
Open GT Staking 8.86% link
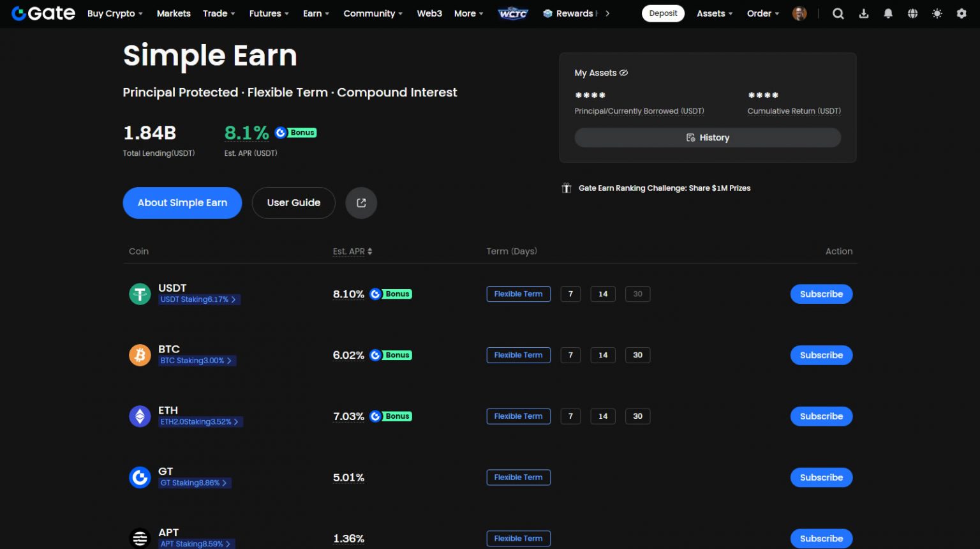(x=194, y=483)
